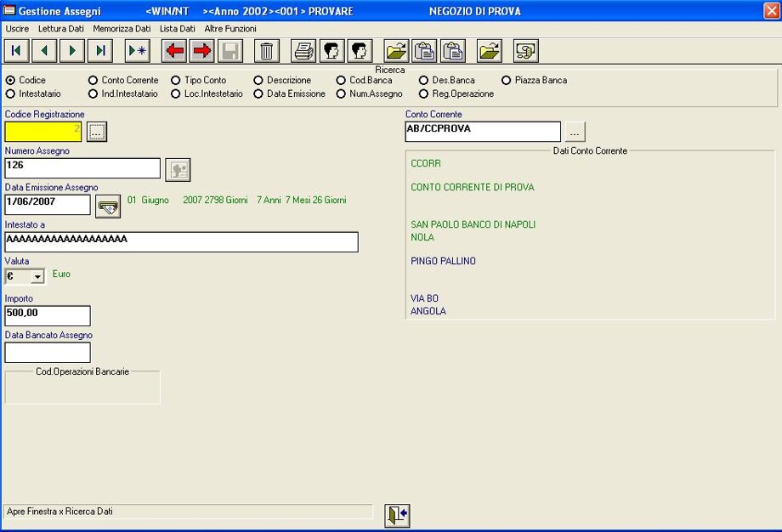Enable the Piazza Banca search option

(x=507, y=80)
